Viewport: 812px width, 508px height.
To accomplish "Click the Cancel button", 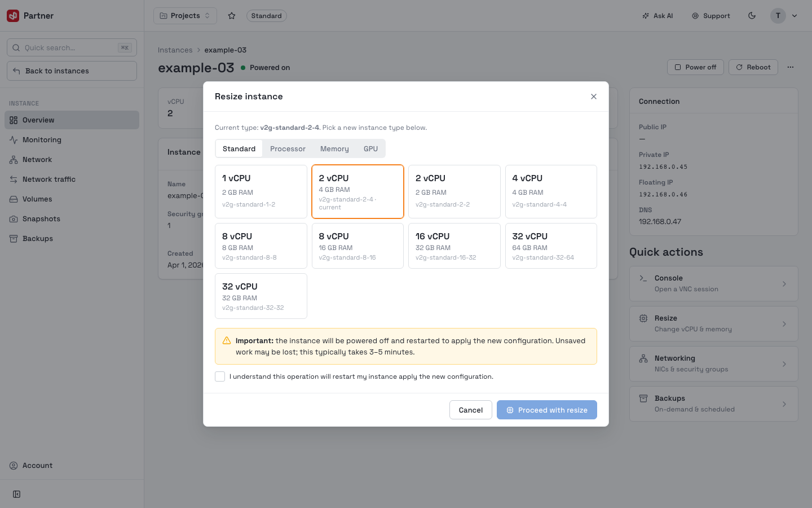I will 471,410.
